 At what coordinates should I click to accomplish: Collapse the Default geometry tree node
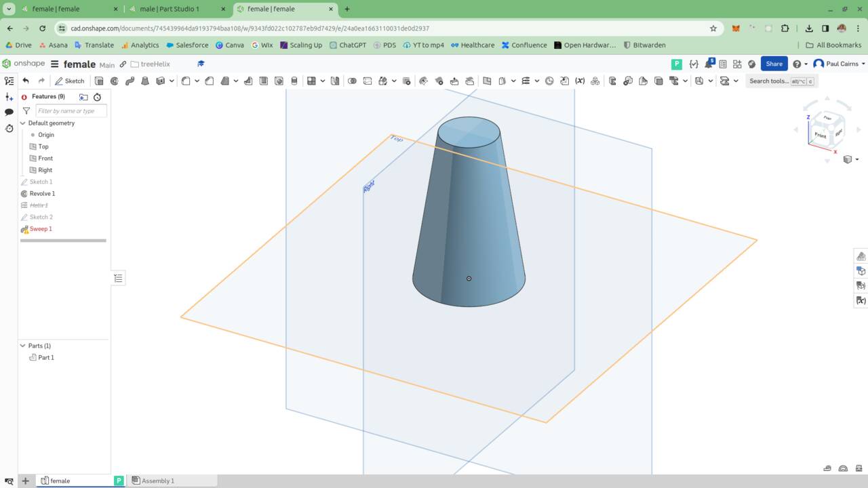[x=22, y=123]
